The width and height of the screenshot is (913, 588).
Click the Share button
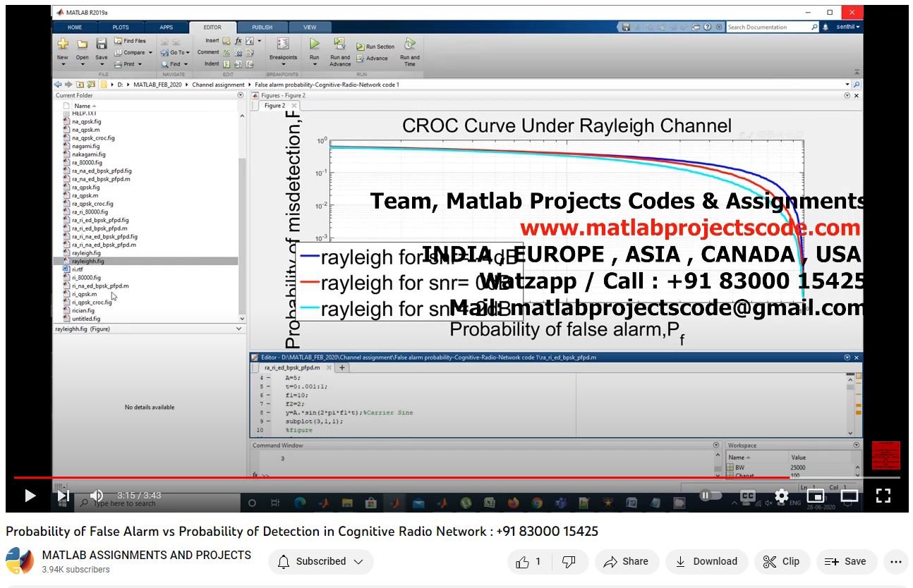(626, 561)
